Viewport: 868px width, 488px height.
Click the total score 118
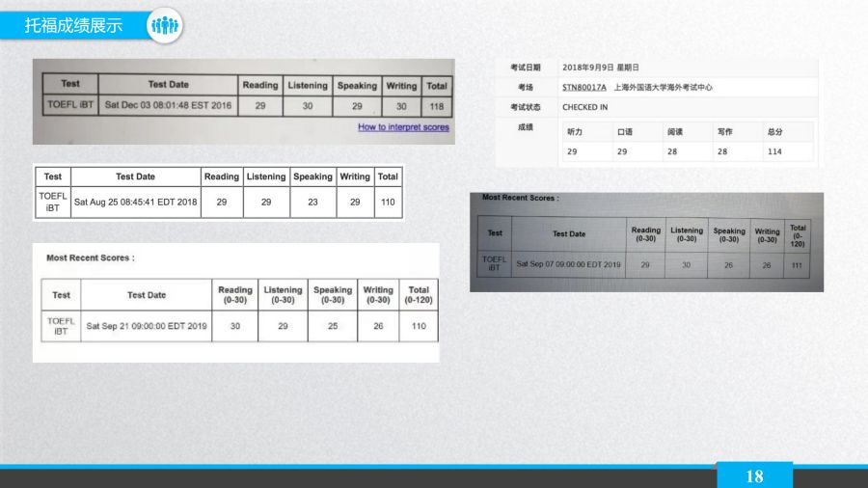[x=437, y=106]
